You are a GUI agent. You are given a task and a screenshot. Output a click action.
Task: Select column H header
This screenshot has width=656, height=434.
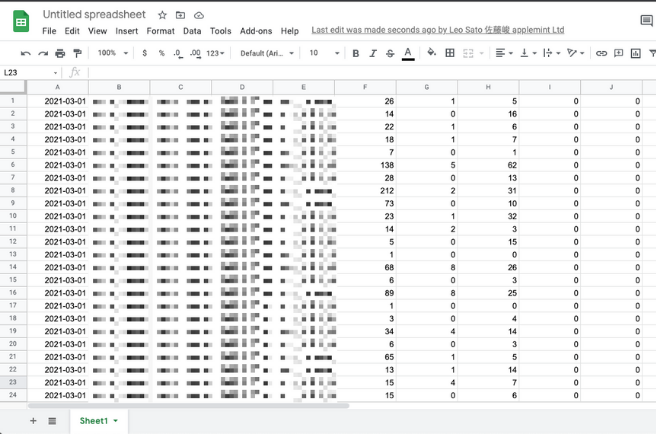(488, 87)
